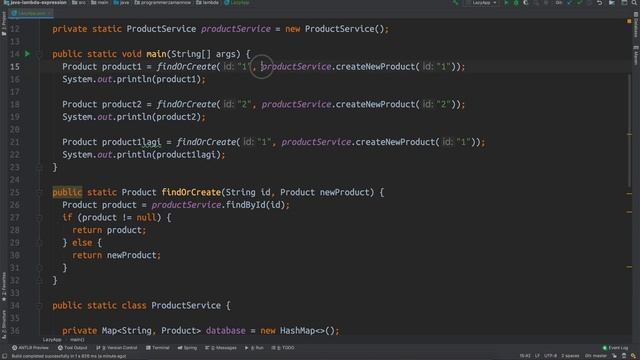Click the build completed status message
Screen dimensions: 640x360
coord(69,356)
